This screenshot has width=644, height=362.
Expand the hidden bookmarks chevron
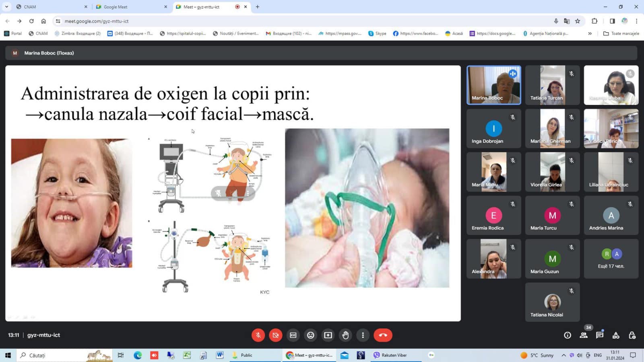pos(590,33)
